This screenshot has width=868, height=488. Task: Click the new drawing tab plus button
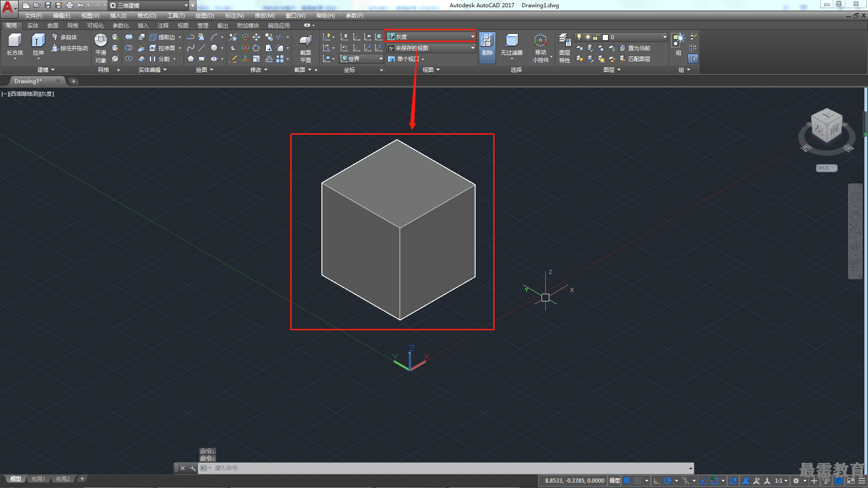coord(74,81)
